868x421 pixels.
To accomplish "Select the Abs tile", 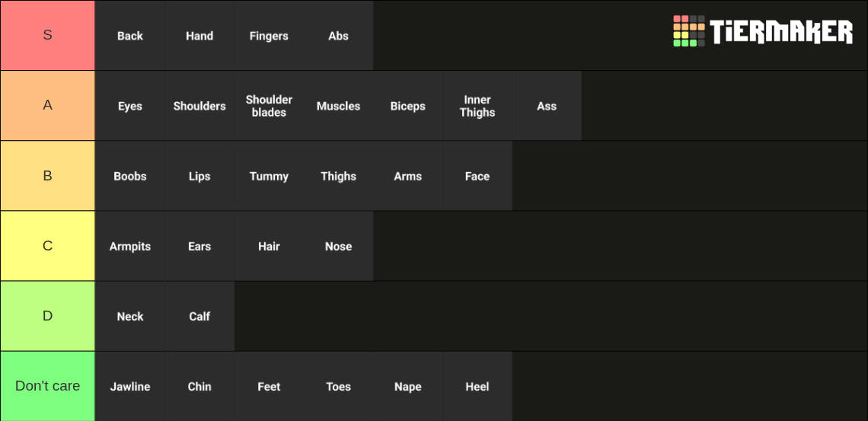I will [338, 36].
